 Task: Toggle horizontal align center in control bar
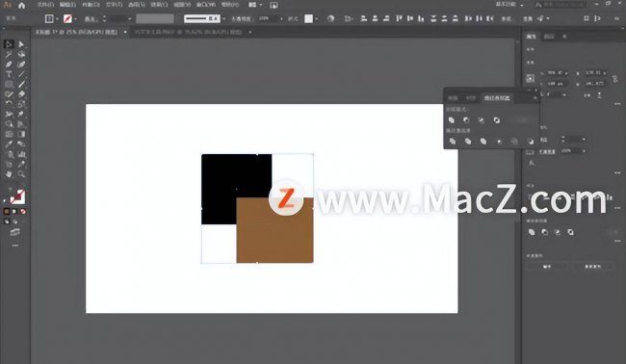tap(375, 18)
